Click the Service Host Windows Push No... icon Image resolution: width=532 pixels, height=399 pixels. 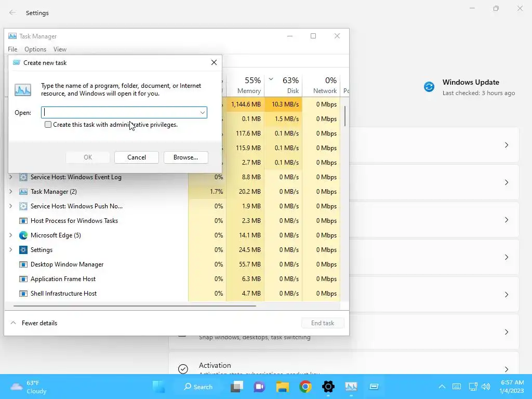[23, 206]
